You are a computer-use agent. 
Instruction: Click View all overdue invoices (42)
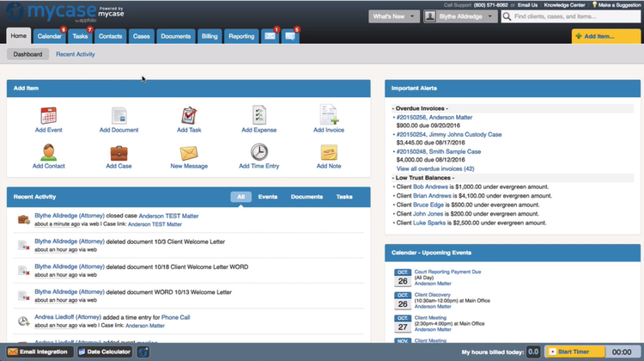pos(435,168)
